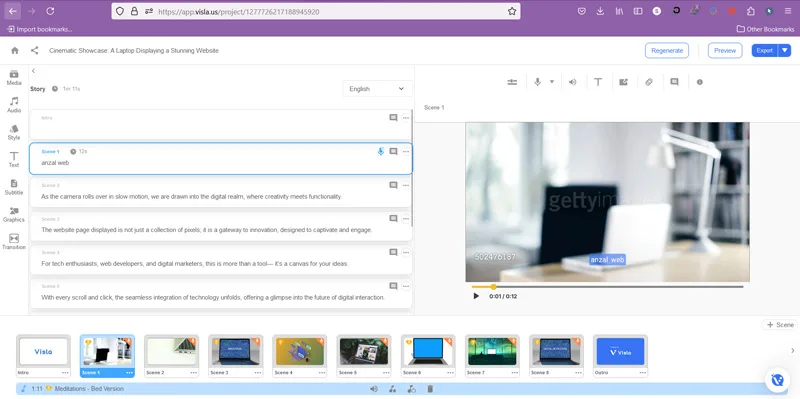
Task: Click the Regenerate button
Action: click(667, 51)
